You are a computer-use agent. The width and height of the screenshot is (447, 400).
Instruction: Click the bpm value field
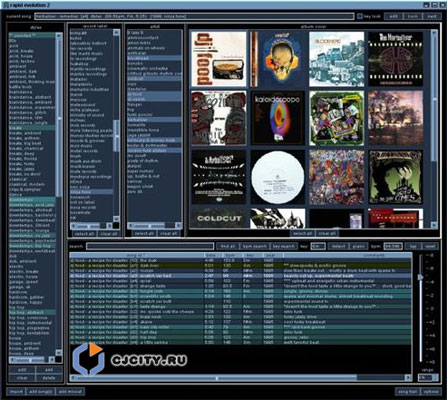click(x=393, y=246)
